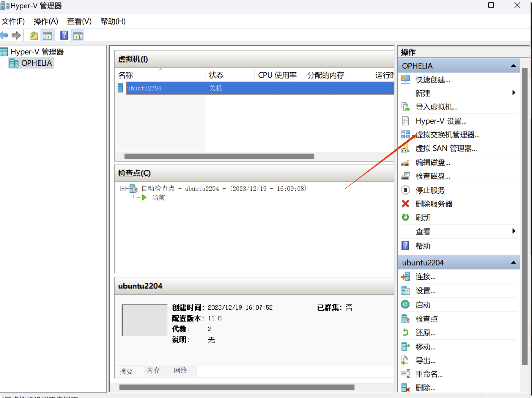Viewport: 532px width, 398px height.
Task: Sort by the 状态 column header
Action: click(230, 75)
